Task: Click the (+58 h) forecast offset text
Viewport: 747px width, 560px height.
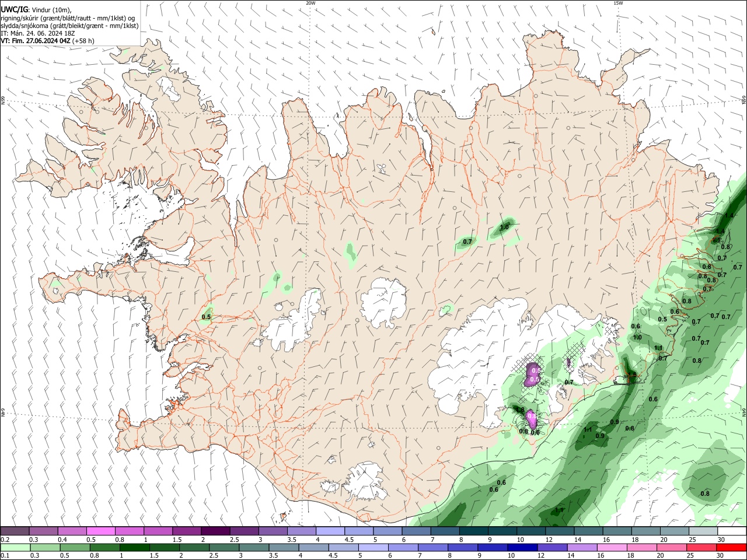Action: (84, 41)
